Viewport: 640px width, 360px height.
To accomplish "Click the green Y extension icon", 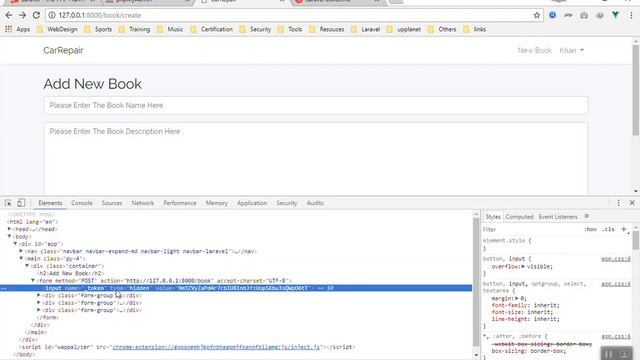I will click(615, 15).
